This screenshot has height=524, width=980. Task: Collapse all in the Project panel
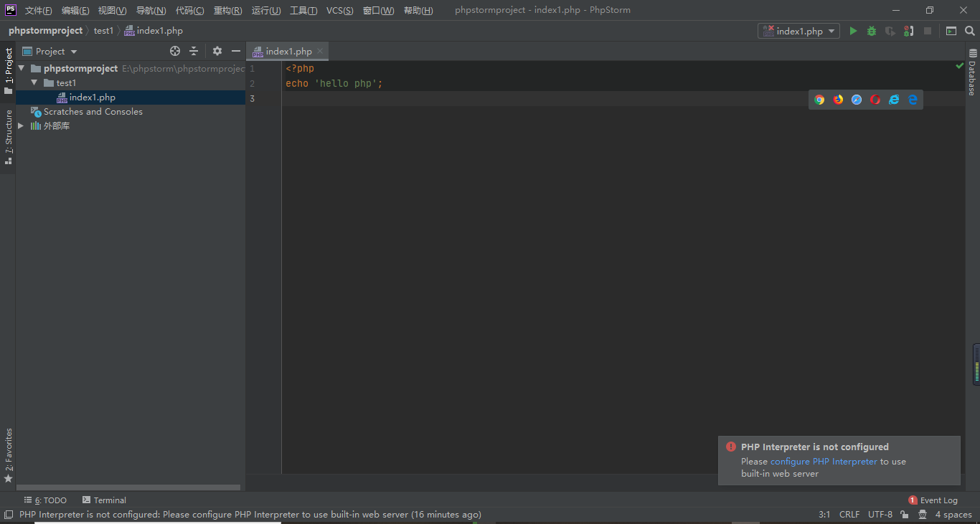194,51
